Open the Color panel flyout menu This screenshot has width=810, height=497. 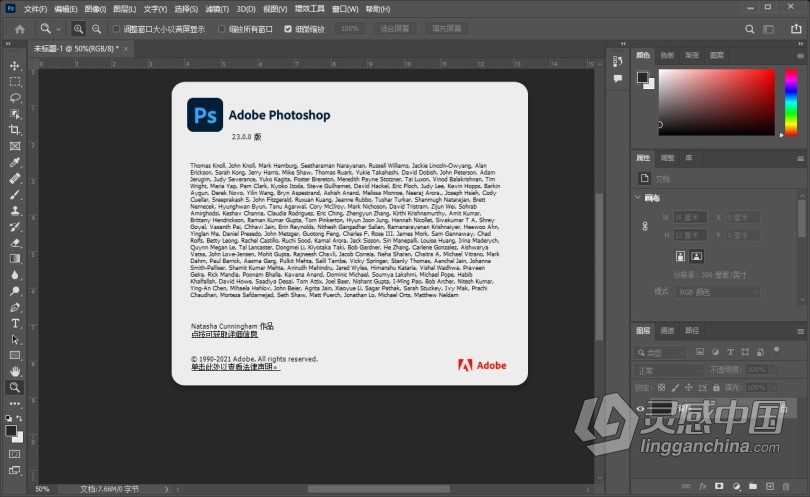[x=800, y=55]
